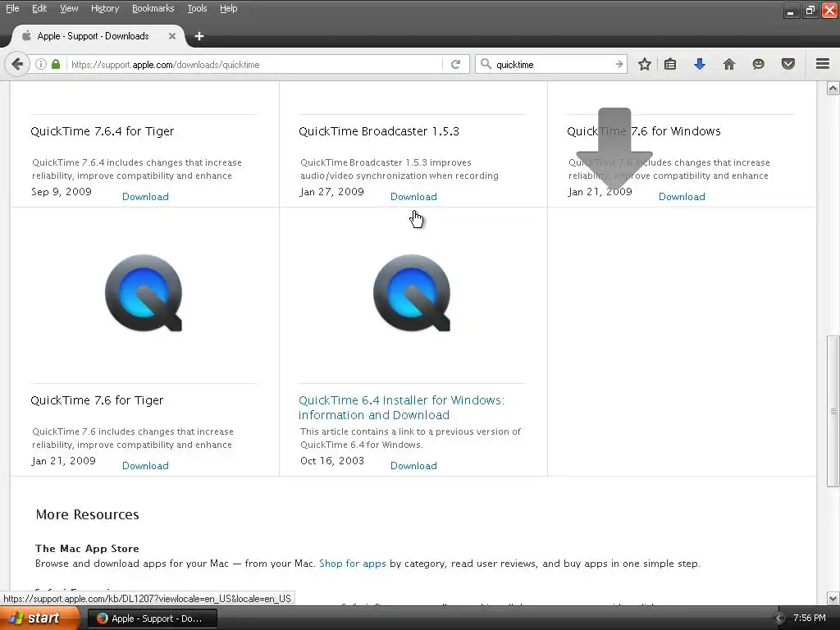Open the Windows Start menu

pyautogui.click(x=39, y=618)
